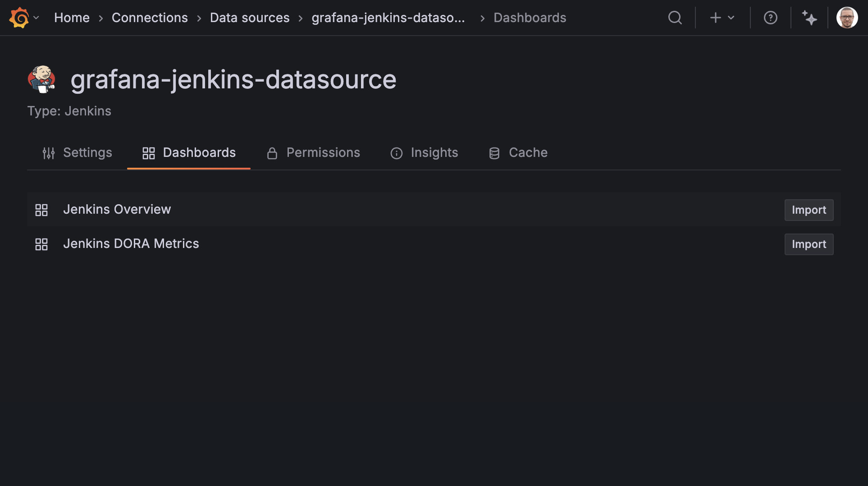This screenshot has height=486, width=868.
Task: Open the search magnifier icon
Action: (675, 18)
